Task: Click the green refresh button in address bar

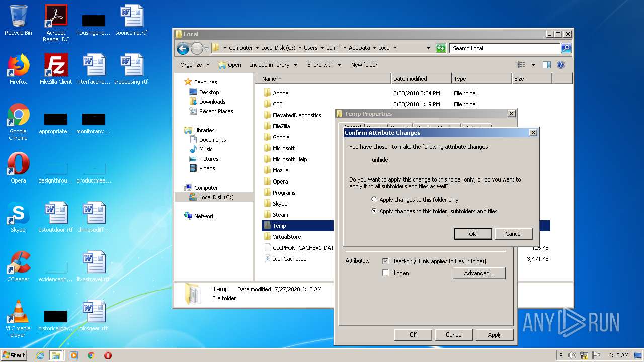Action: tap(441, 48)
